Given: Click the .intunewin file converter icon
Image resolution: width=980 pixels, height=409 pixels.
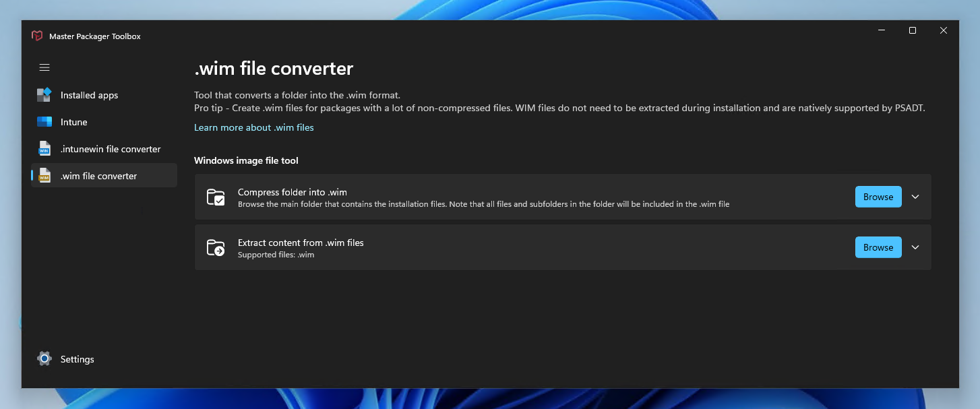Looking at the screenshot, I should [x=44, y=149].
